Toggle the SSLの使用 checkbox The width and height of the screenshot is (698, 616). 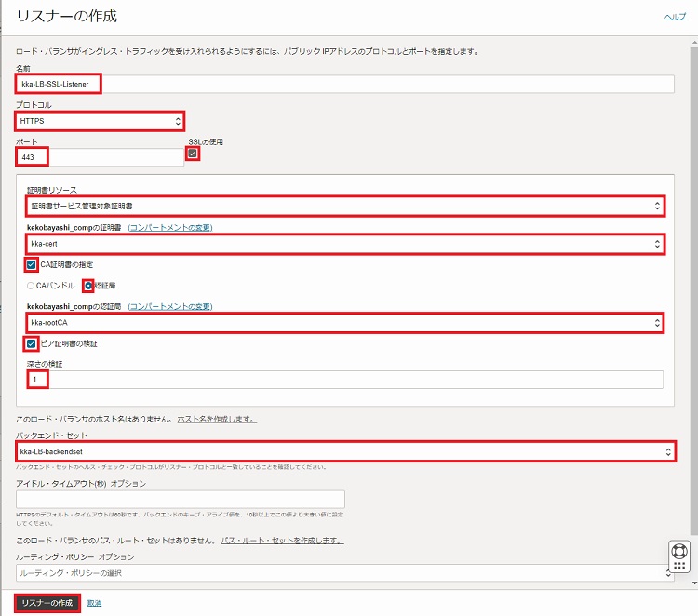coord(193,154)
